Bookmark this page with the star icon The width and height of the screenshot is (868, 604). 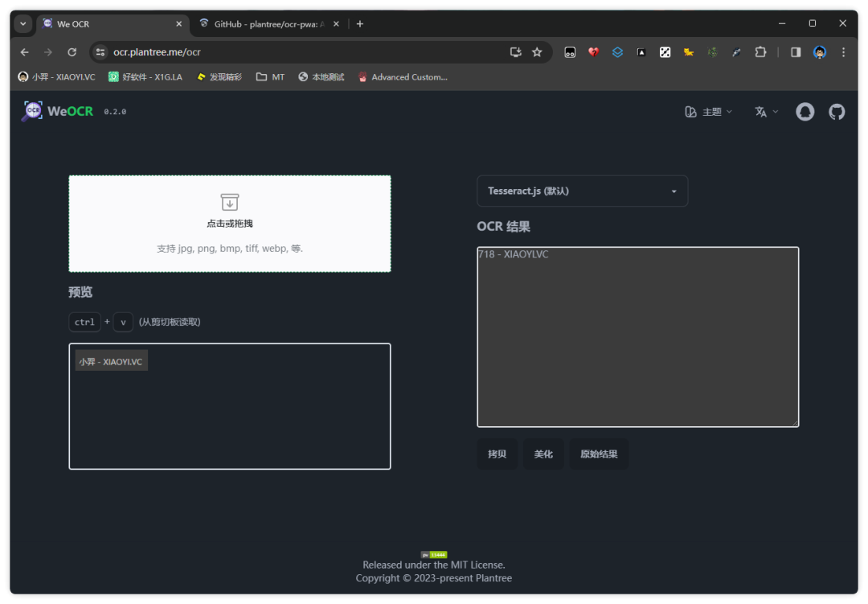pyautogui.click(x=537, y=52)
